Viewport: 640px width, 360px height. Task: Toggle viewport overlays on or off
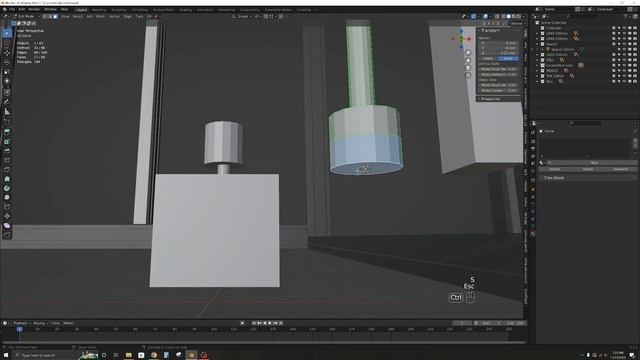click(x=485, y=16)
